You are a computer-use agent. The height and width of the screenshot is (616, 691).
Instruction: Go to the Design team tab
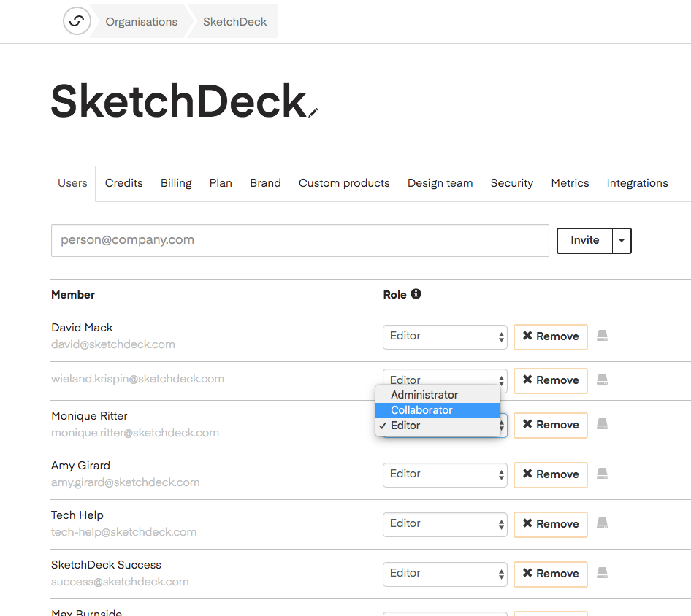point(440,183)
